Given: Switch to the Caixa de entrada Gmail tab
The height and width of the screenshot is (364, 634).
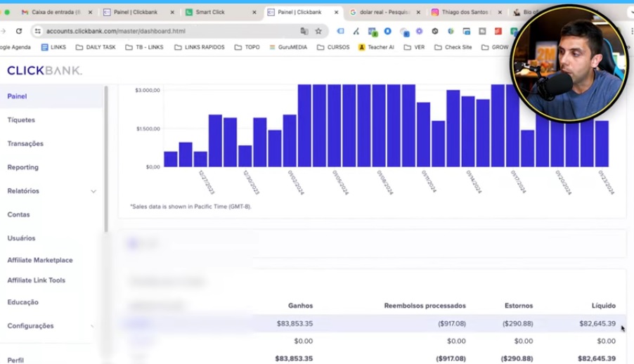Looking at the screenshot, I should coord(55,12).
